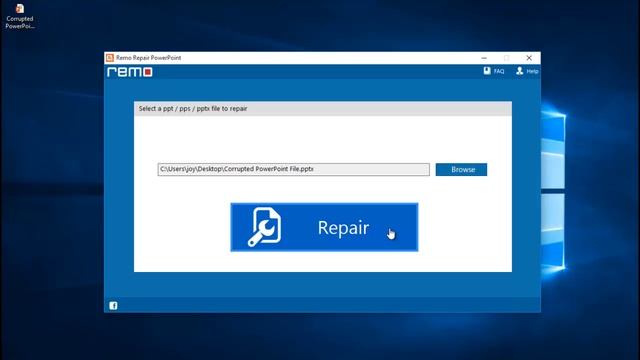Click the Remo logo
Image resolution: width=640 pixels, height=360 pixels.
click(x=130, y=72)
